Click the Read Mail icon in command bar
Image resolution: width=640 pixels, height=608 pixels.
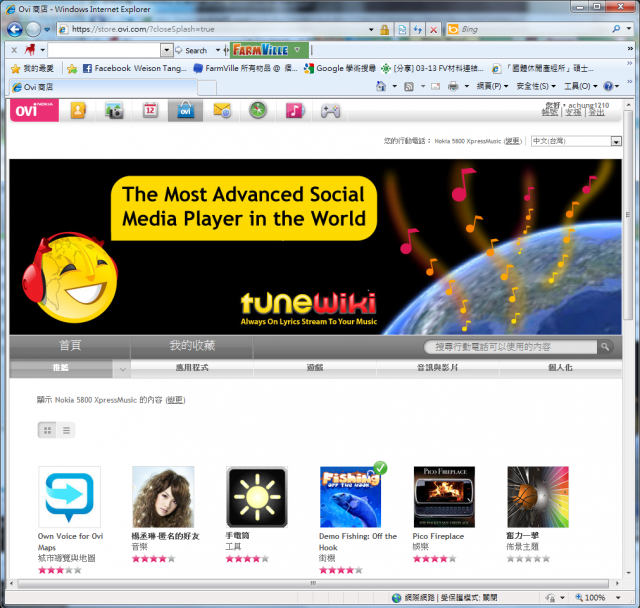coord(436,87)
